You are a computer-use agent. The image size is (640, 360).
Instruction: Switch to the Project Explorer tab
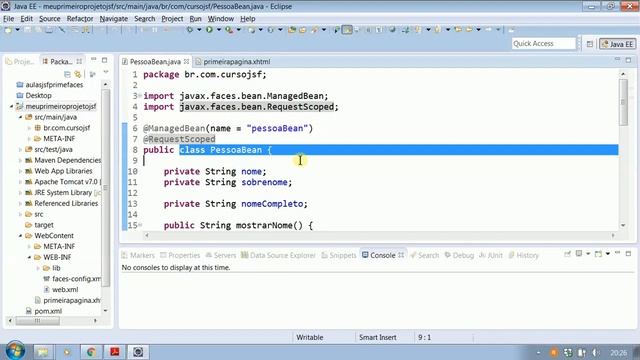coord(20,62)
